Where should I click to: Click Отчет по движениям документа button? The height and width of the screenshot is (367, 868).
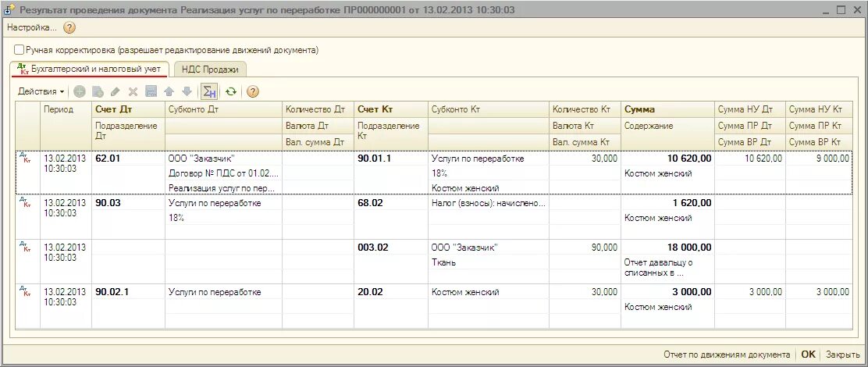(726, 355)
